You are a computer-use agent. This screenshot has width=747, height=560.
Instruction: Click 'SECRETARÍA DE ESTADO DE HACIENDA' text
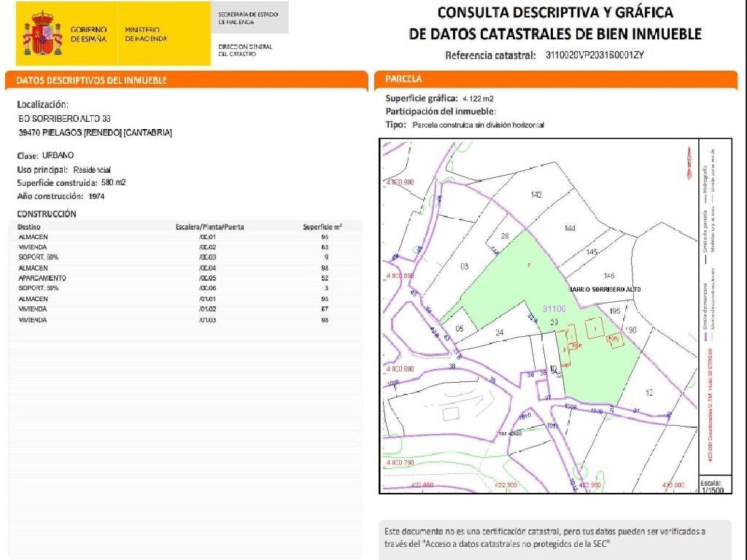pyautogui.click(x=248, y=18)
